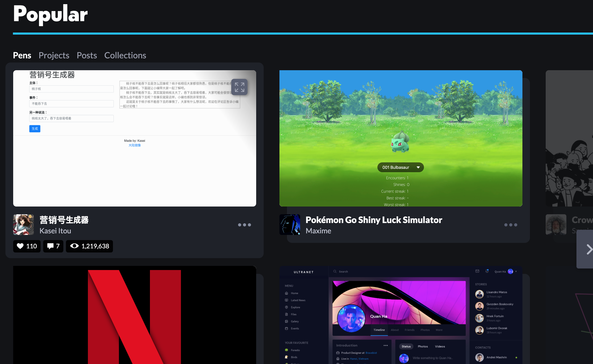Click the views eye icon showing 1,219,638
This screenshot has height=364, width=593.
pos(74,246)
